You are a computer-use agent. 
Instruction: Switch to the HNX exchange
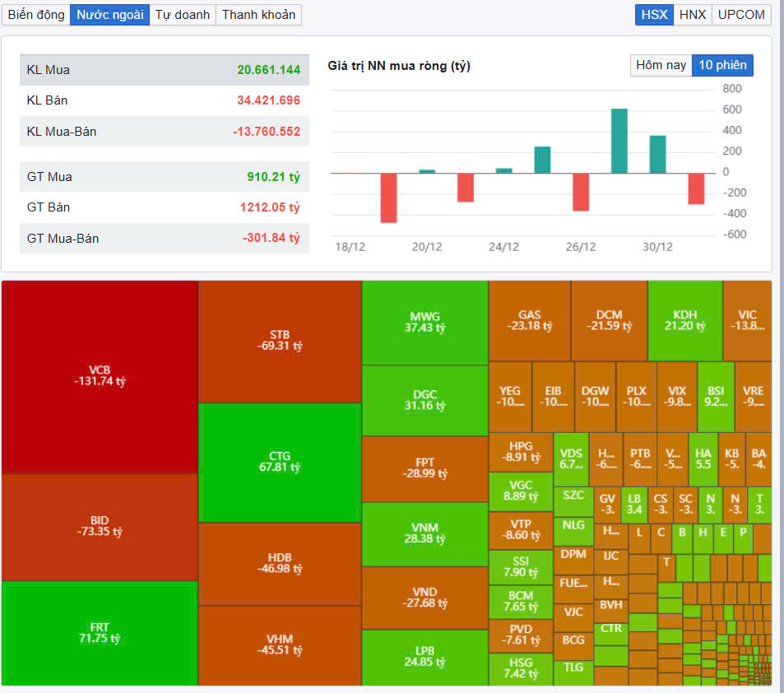pyautogui.click(x=693, y=15)
